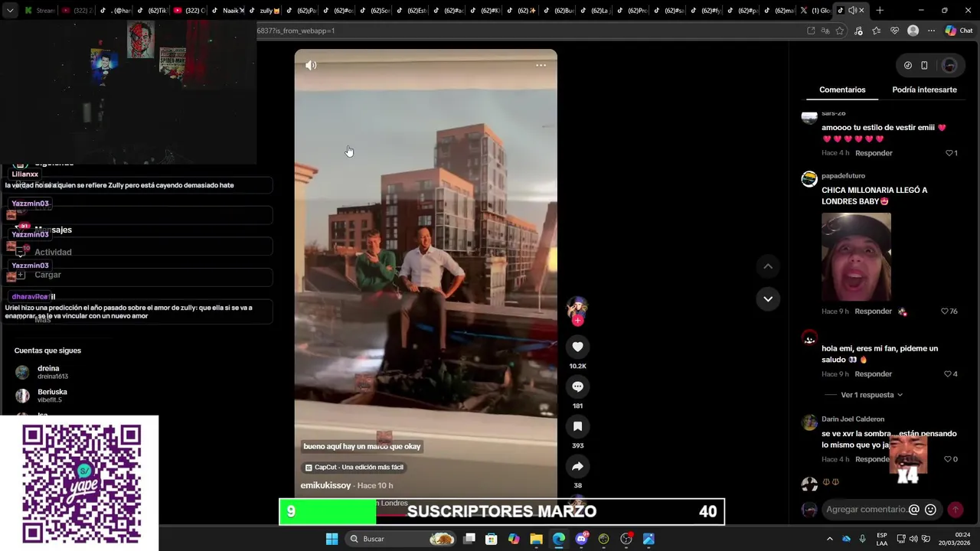
Task: Open Edge Settings and more menu
Action: pos(931,31)
